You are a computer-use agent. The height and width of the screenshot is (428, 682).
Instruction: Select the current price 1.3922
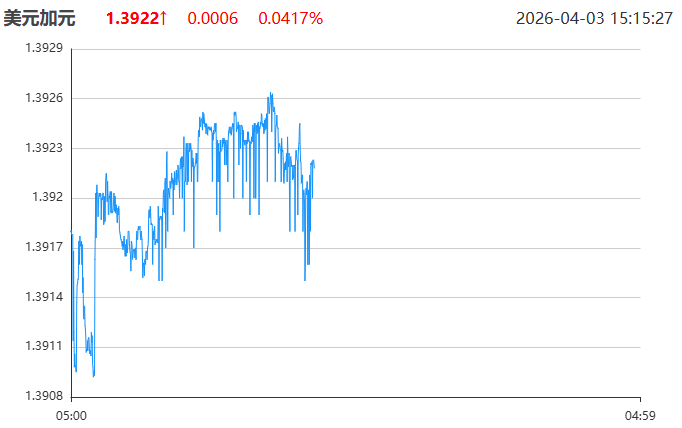tap(131, 18)
